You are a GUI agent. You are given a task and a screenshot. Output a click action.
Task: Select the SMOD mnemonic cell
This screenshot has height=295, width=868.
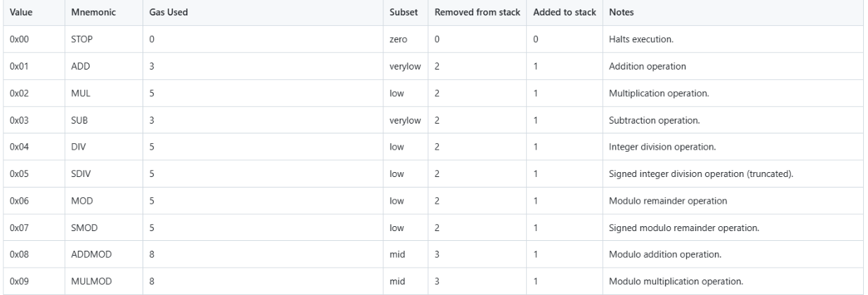(84, 227)
